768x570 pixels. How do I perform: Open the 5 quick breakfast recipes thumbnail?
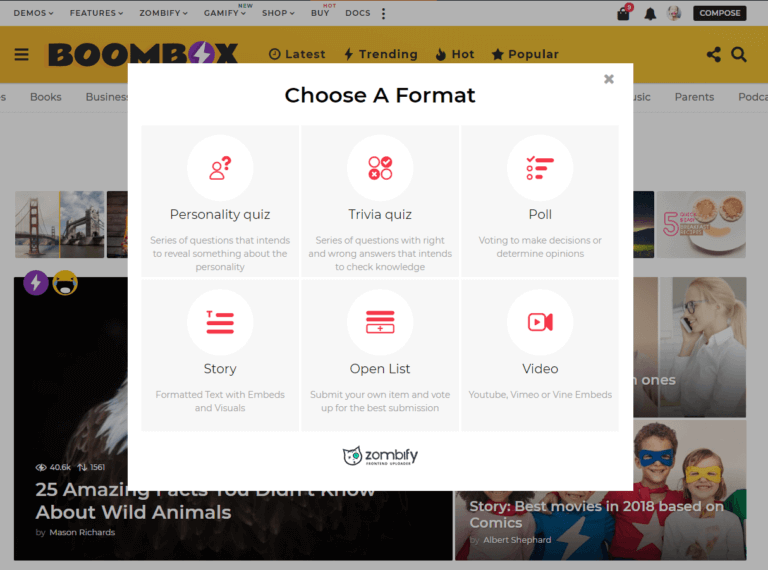pos(701,224)
